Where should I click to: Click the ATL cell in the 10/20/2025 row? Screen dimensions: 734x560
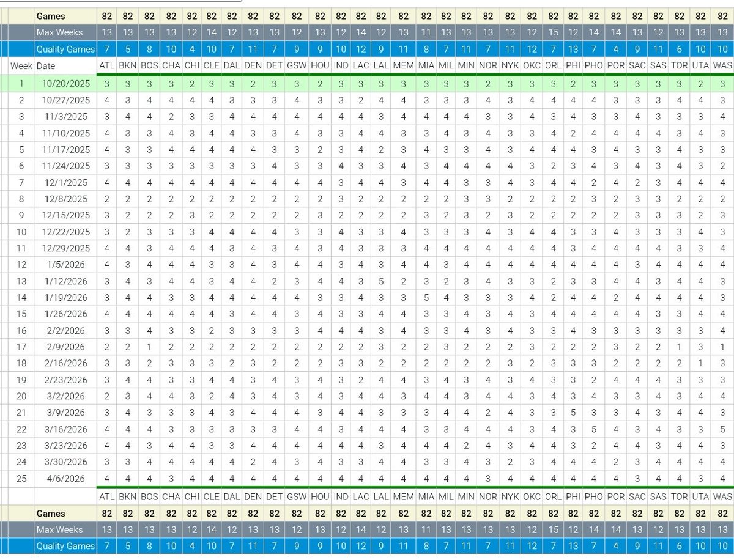(107, 84)
